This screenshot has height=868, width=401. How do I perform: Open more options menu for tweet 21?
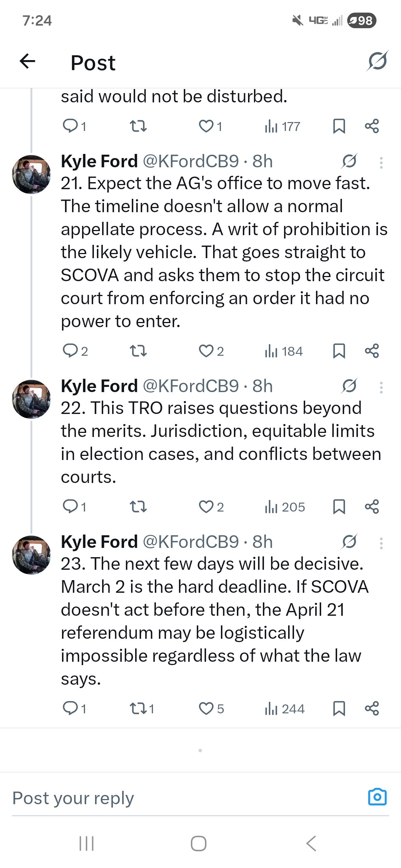(381, 162)
